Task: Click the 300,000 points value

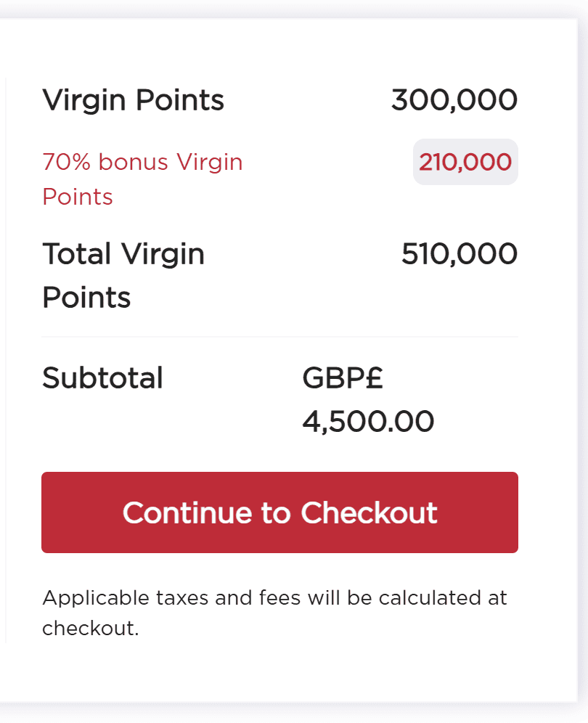Action: click(454, 100)
